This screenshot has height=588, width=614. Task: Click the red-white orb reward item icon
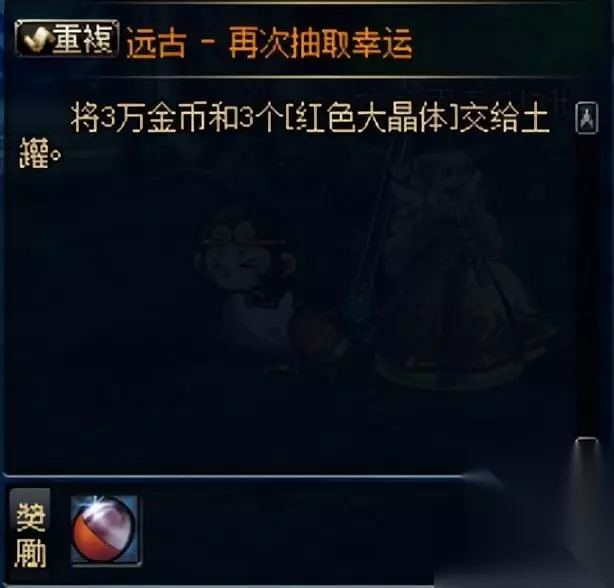tap(106, 530)
